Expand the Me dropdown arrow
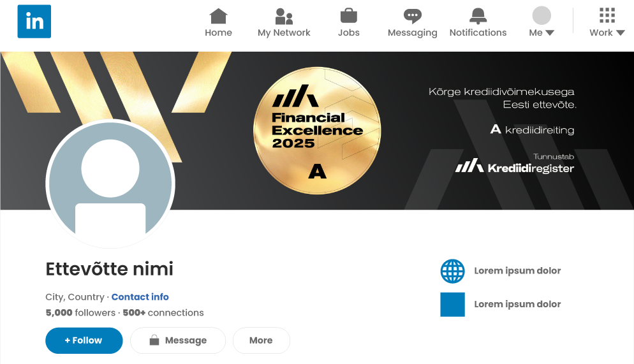Screen dimensions: 634x364 coord(550,33)
